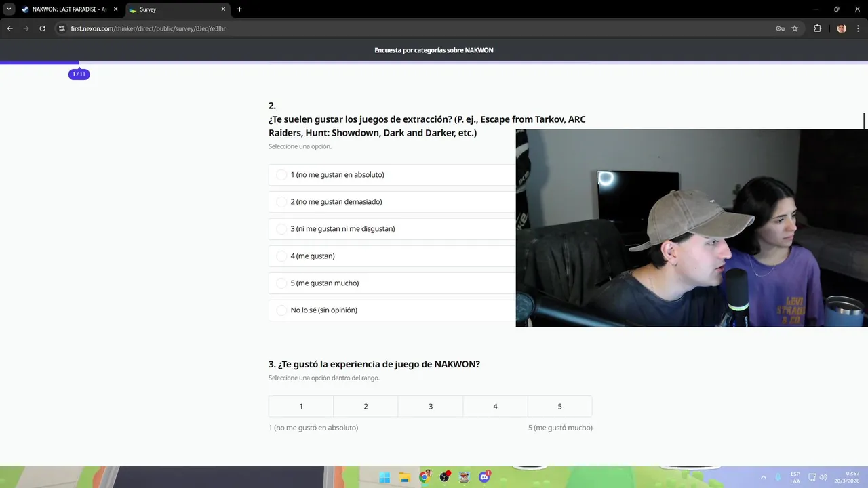Screen dimensions: 868x488
Task: Open the Windows Start menu
Action: point(384,477)
